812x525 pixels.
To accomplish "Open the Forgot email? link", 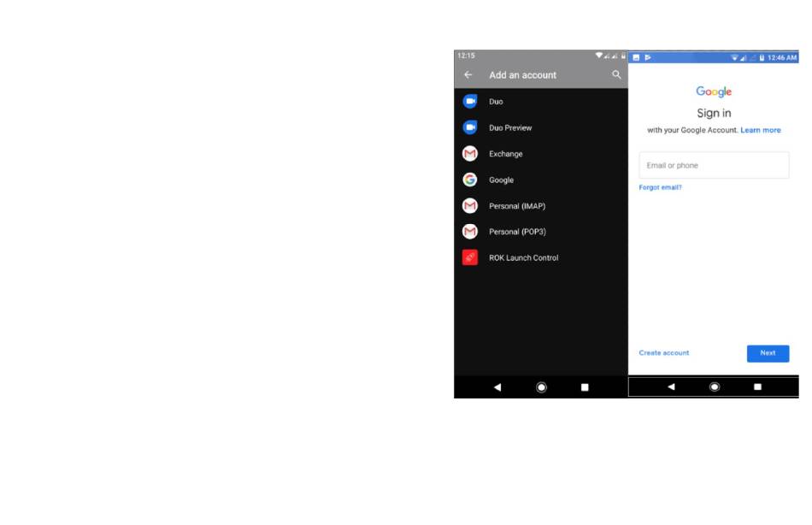I will pyautogui.click(x=660, y=187).
